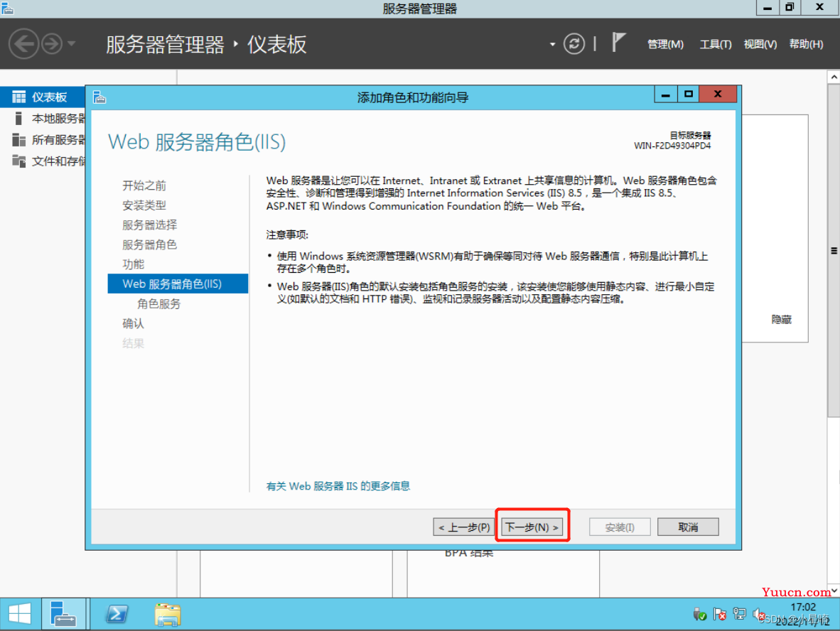Screen dimensions: 840x631
Task: Open the 管理(M) menu
Action: tap(665, 45)
